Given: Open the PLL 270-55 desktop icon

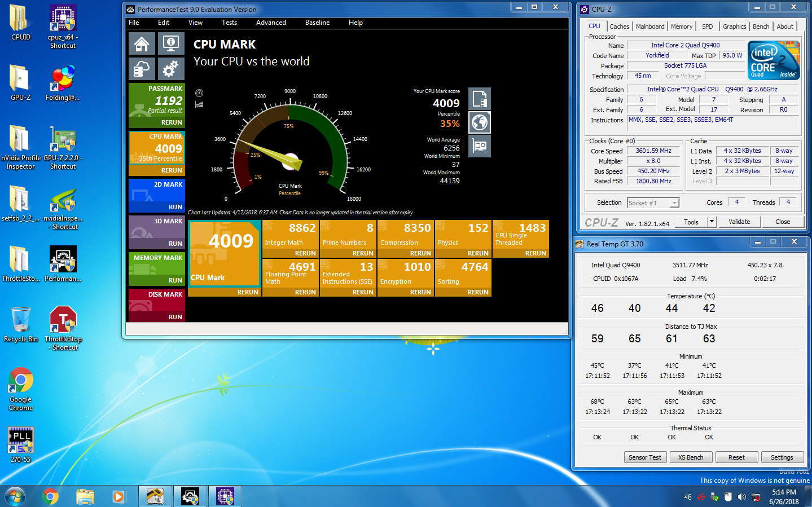Looking at the screenshot, I should click(x=20, y=445).
